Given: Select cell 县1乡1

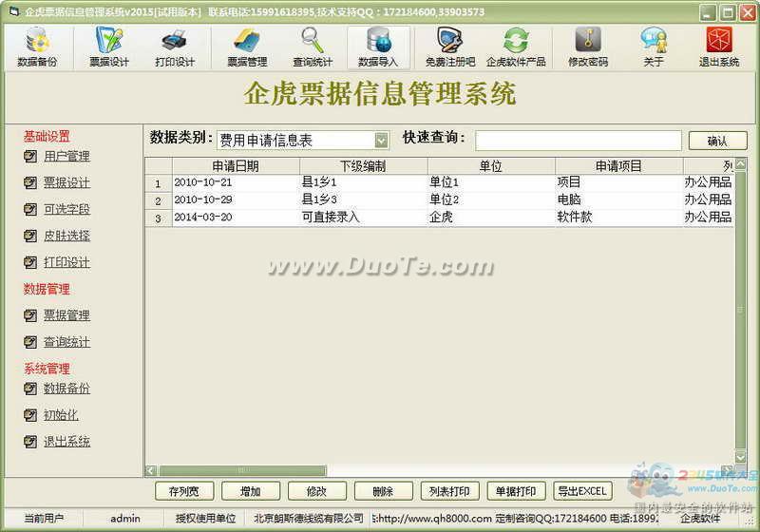Looking at the screenshot, I should 364,182.
